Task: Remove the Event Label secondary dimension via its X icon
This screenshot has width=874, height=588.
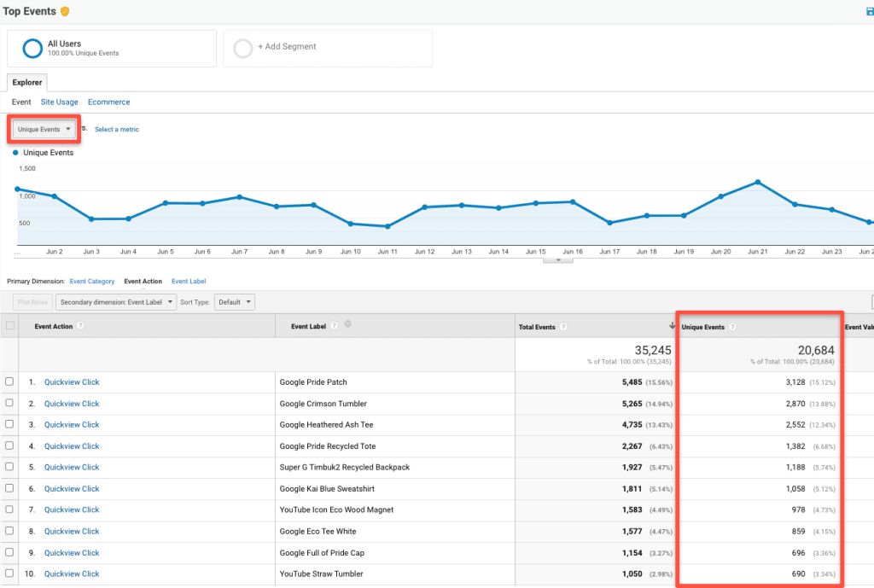Action: 349,324
